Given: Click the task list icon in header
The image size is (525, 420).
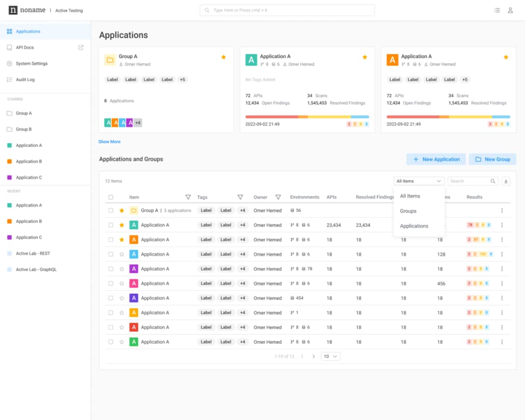Looking at the screenshot, I should (x=497, y=10).
